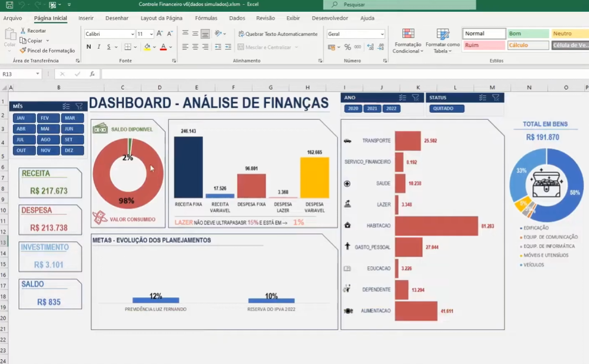Select 2021 in the ANO slicer
This screenshot has width=589, height=364.
pos(373,109)
